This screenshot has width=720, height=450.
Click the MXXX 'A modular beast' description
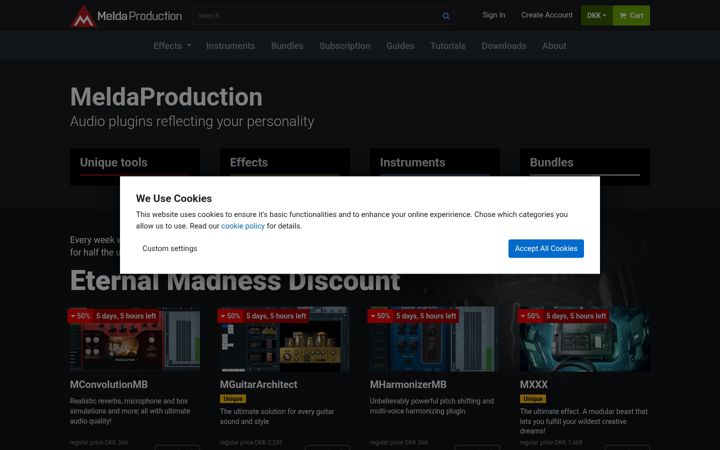coord(584,421)
